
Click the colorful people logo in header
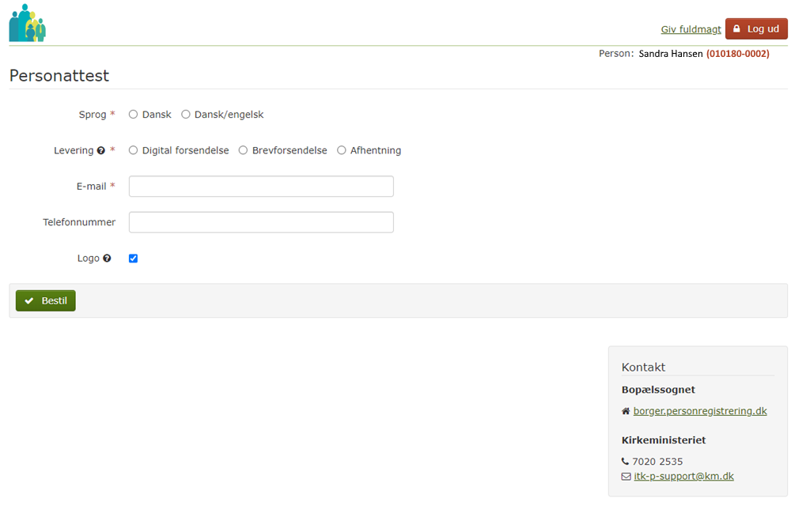27,23
